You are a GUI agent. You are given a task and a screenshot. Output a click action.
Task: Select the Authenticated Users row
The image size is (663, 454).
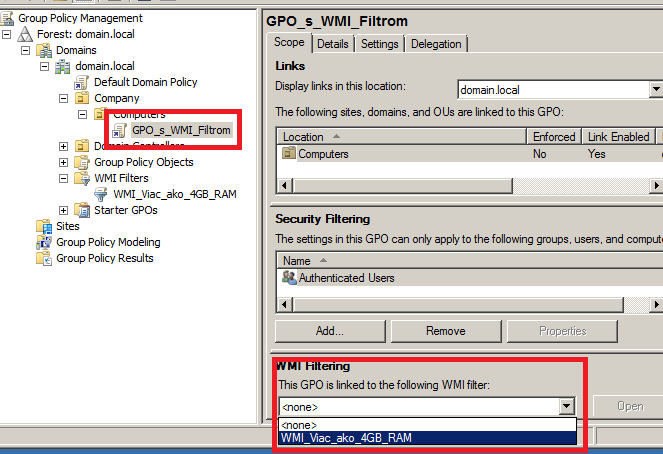pyautogui.click(x=469, y=278)
